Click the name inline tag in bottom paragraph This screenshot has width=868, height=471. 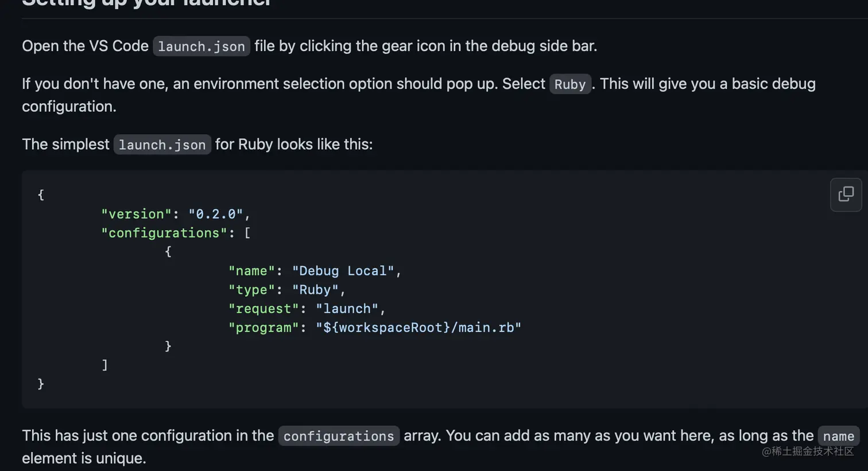[x=838, y=437]
